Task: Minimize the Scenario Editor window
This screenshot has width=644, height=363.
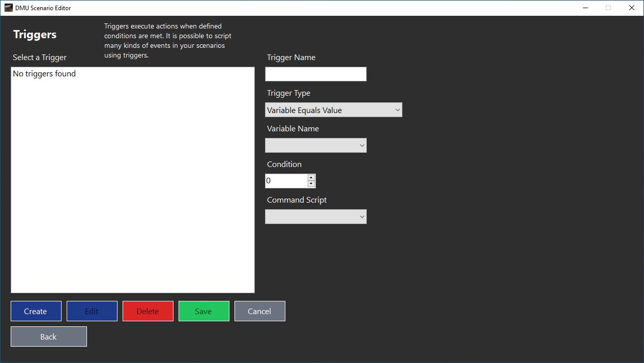Action: [x=584, y=8]
